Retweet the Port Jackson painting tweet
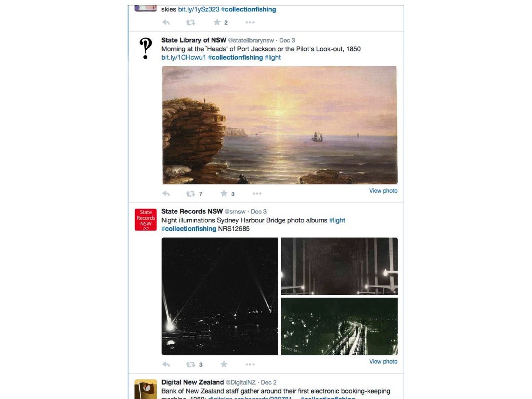 (191, 194)
